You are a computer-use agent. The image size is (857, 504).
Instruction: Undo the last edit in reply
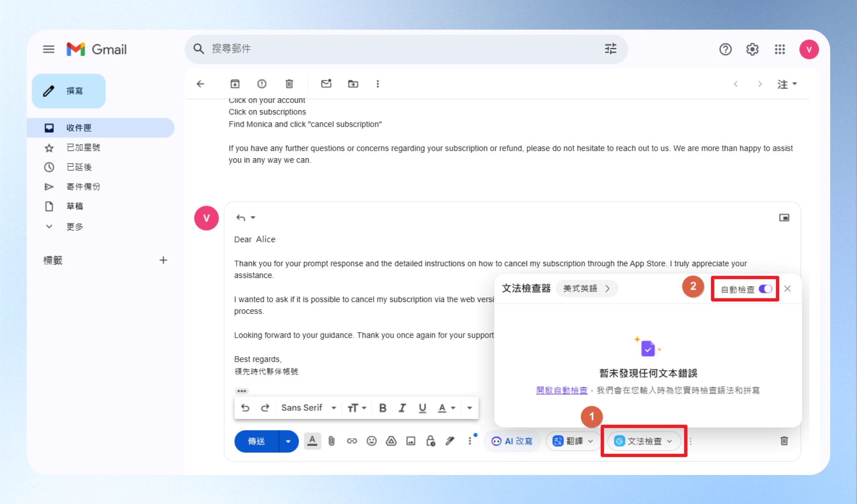(x=245, y=408)
